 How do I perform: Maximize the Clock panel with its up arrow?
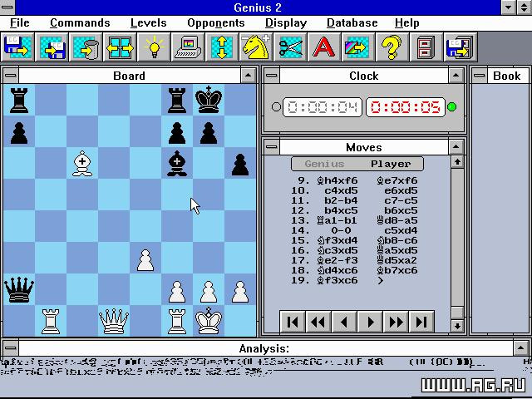(456, 76)
